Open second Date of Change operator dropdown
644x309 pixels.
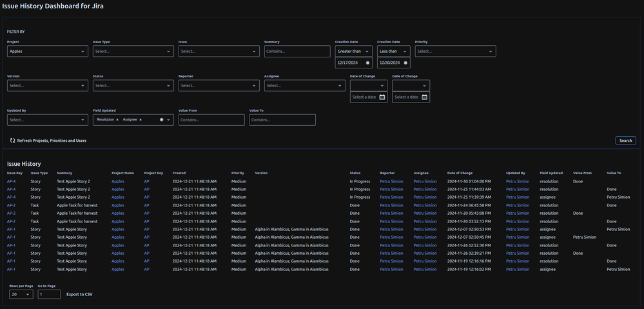411,85
